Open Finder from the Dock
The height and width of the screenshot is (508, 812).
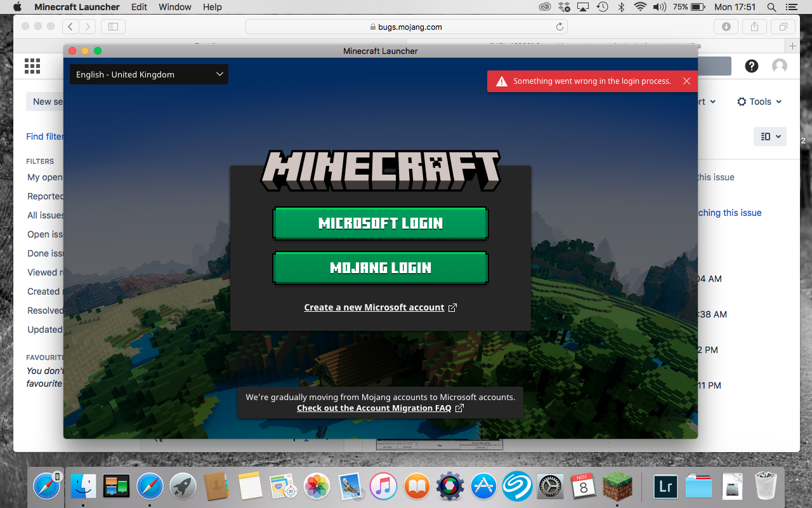(83, 487)
